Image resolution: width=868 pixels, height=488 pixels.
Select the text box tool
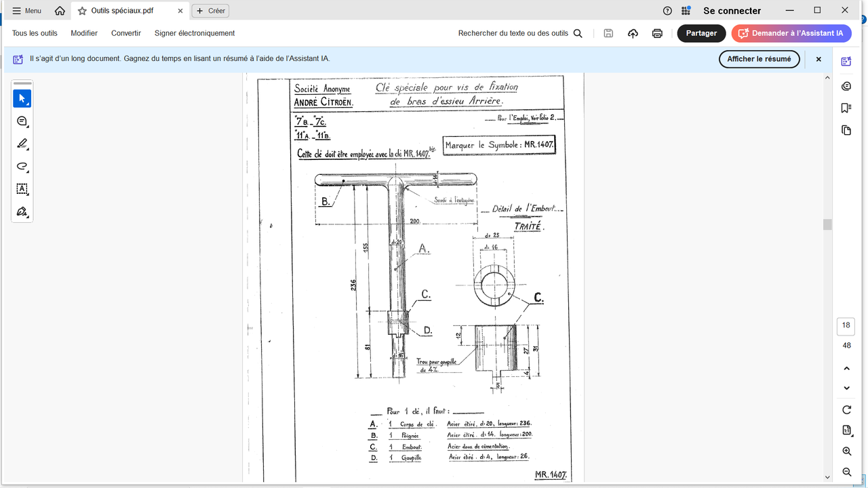(x=22, y=188)
